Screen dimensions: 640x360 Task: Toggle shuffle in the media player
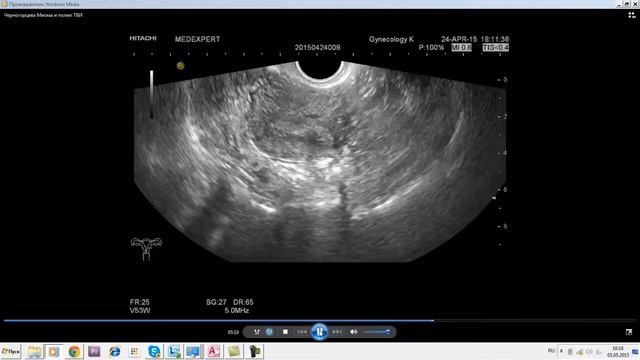pos(257,332)
